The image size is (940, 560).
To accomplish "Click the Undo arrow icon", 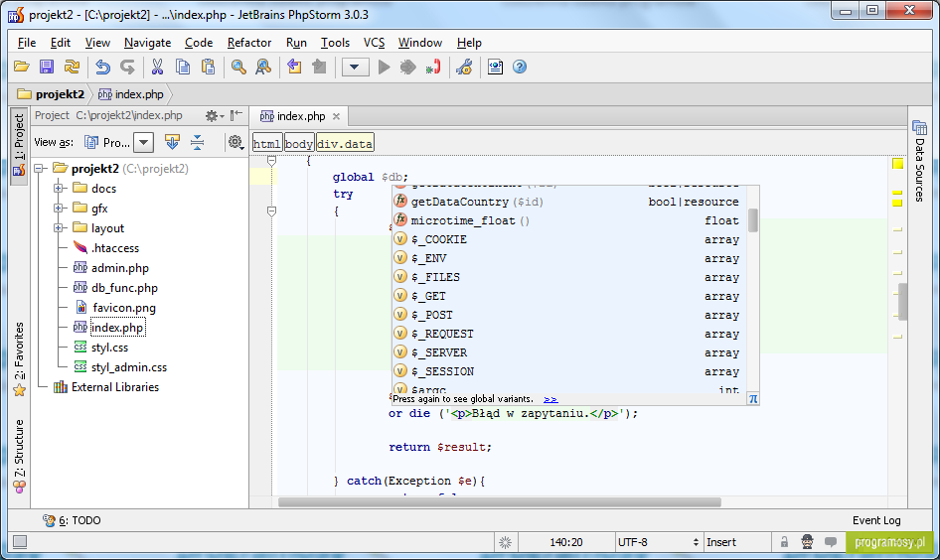I will tap(102, 67).
